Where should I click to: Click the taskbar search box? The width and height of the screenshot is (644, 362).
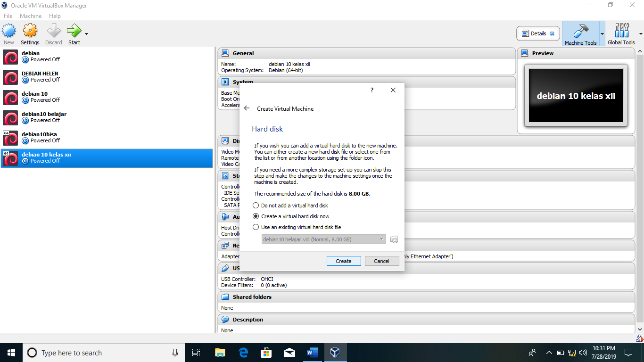click(x=104, y=353)
